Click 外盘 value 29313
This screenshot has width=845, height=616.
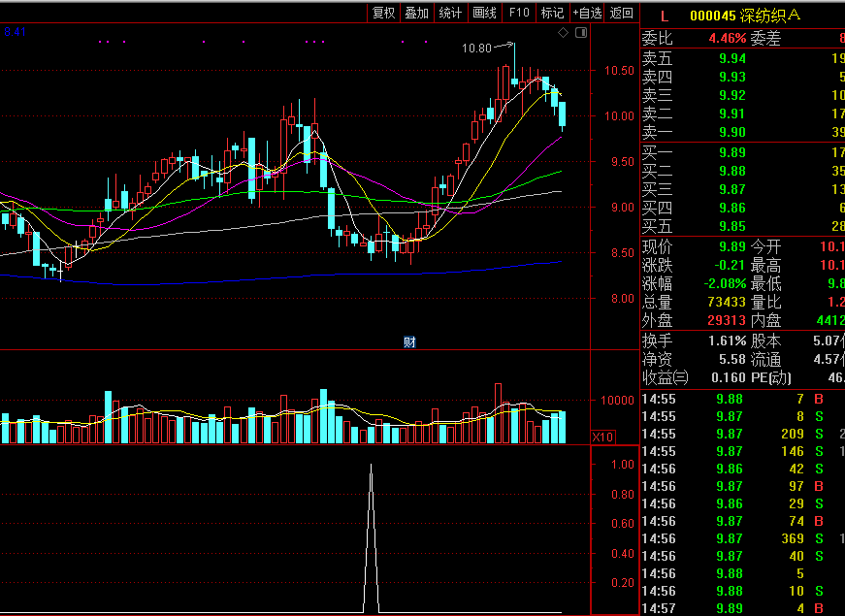point(727,321)
